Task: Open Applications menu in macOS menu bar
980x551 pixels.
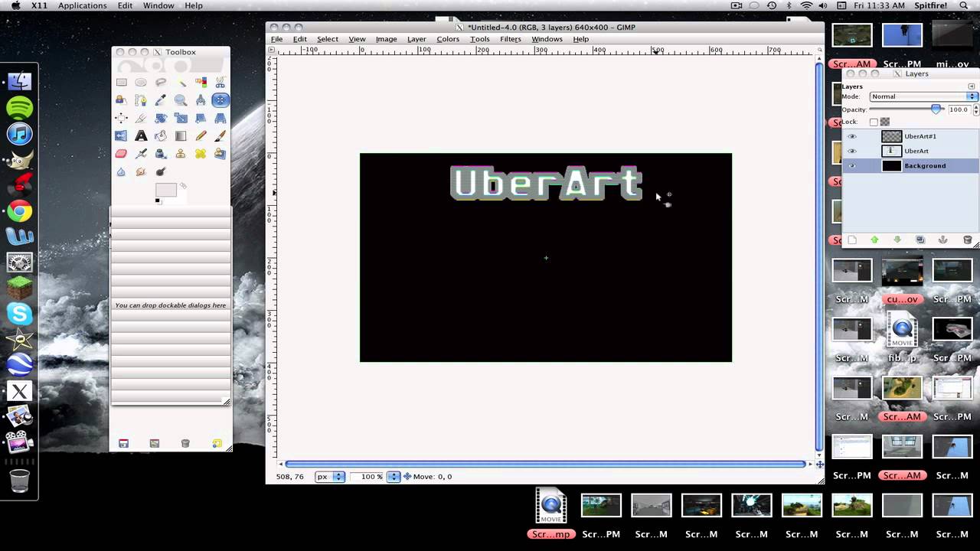Action: 82,5
